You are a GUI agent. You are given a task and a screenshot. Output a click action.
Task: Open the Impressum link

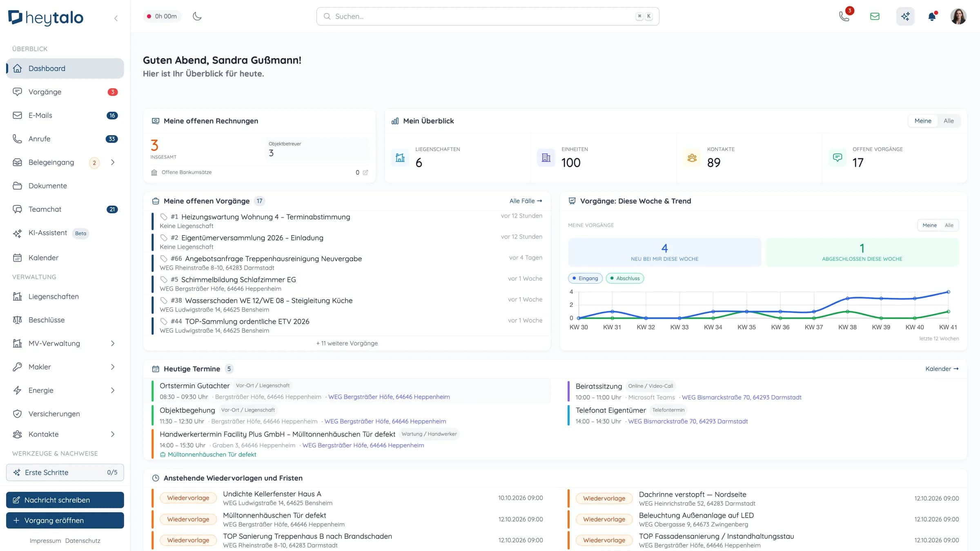pyautogui.click(x=45, y=541)
